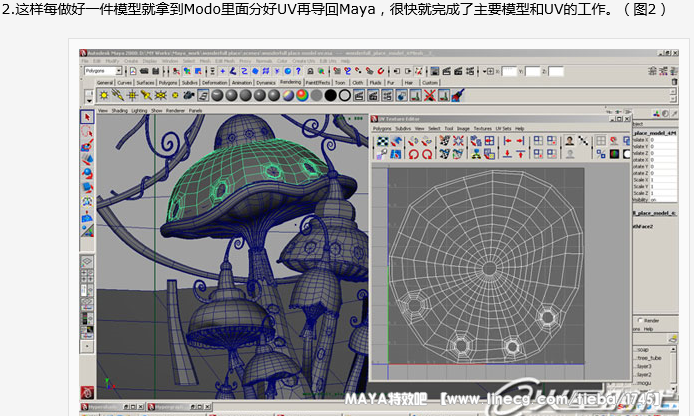694x416 pixels.
Task: Select the mogu layer
Action: pyautogui.click(x=644, y=383)
